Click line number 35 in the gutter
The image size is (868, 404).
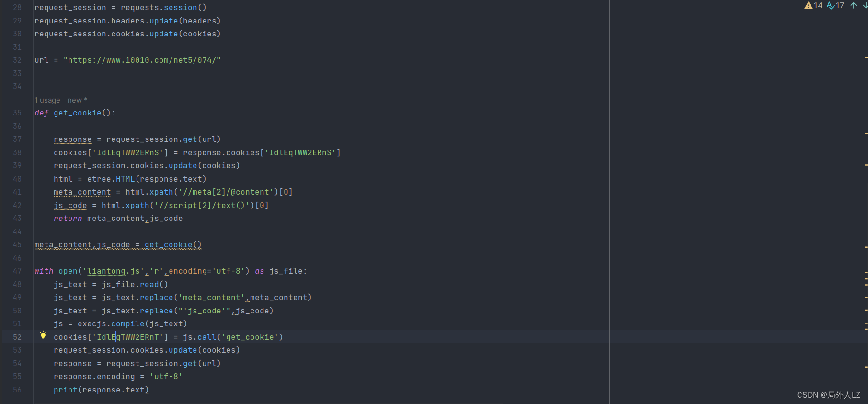[x=17, y=113]
